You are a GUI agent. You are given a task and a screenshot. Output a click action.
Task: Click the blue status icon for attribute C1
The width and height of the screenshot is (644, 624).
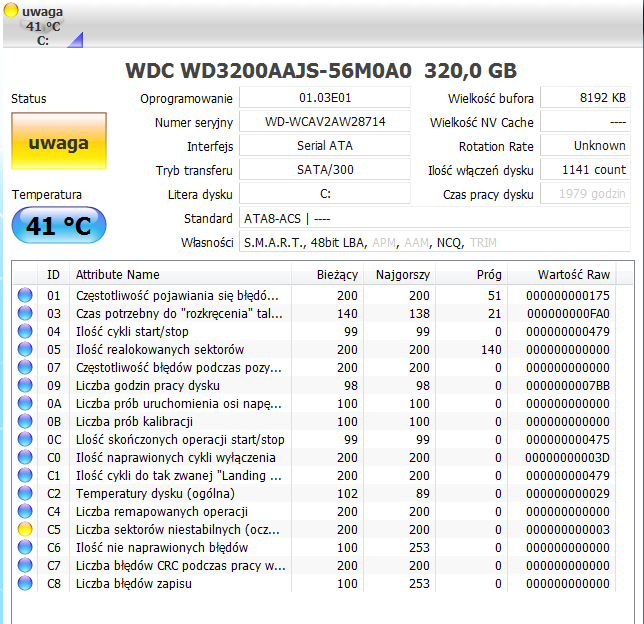[x=25, y=475]
